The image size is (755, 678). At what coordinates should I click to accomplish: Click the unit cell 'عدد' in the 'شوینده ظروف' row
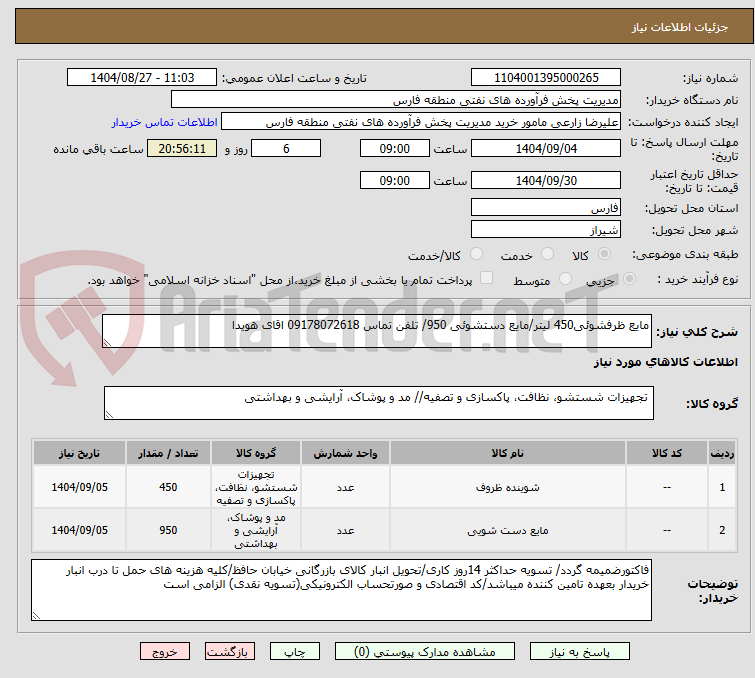point(345,487)
